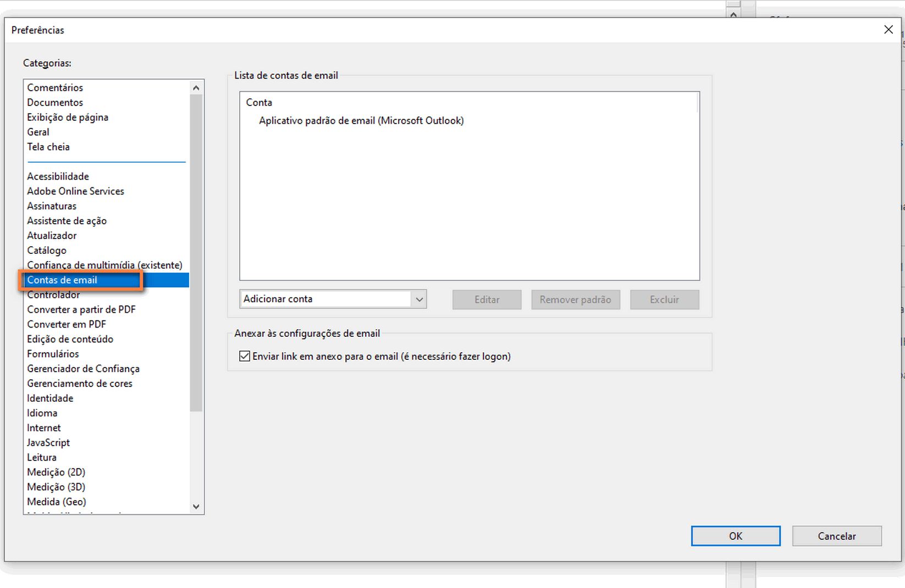Viewport: 905px width, 588px height.
Task: Select the Internet category
Action: (x=44, y=429)
